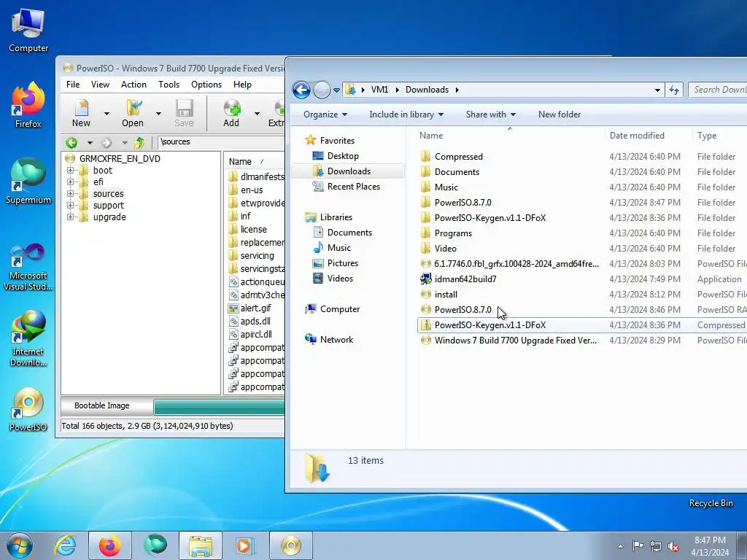Click New folder button
This screenshot has height=560, width=747.
pos(560,114)
